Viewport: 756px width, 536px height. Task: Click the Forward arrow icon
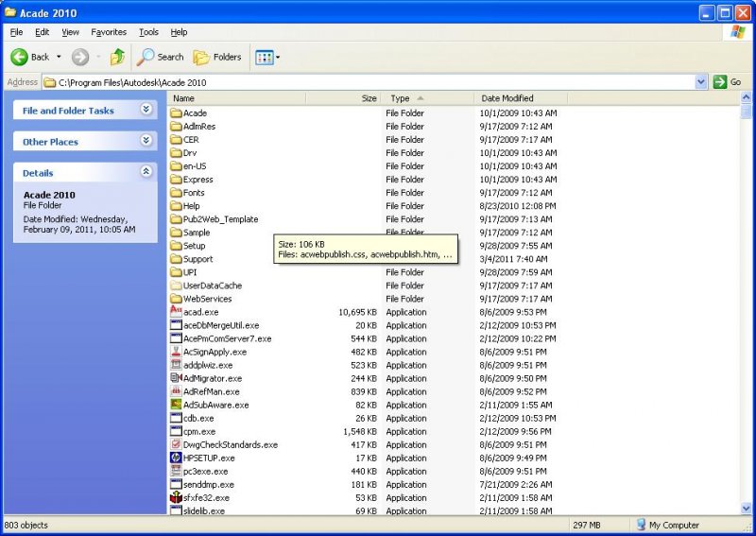click(80, 57)
